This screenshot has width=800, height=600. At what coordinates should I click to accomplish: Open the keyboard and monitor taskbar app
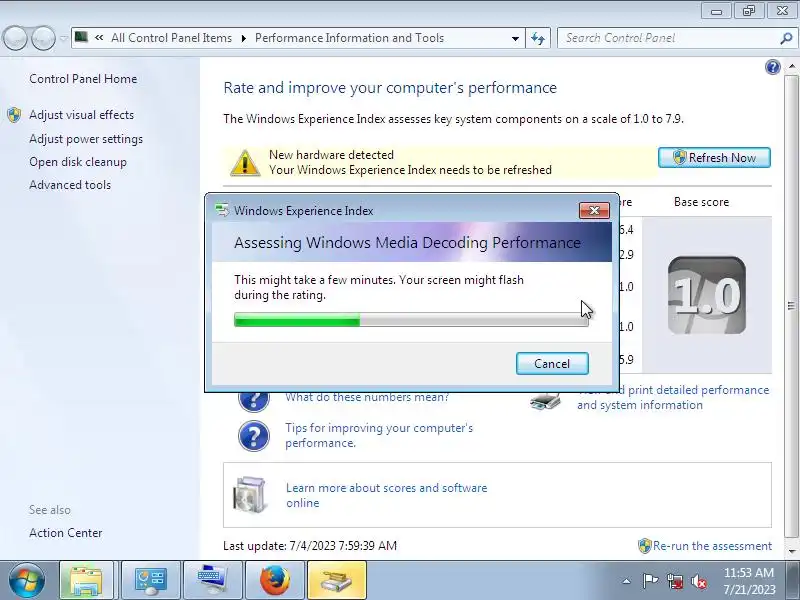pos(213,580)
